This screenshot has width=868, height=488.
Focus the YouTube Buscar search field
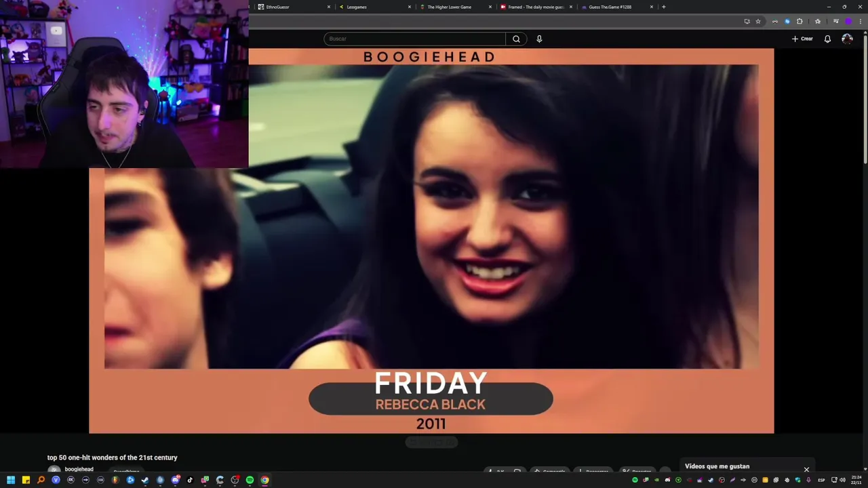point(414,39)
